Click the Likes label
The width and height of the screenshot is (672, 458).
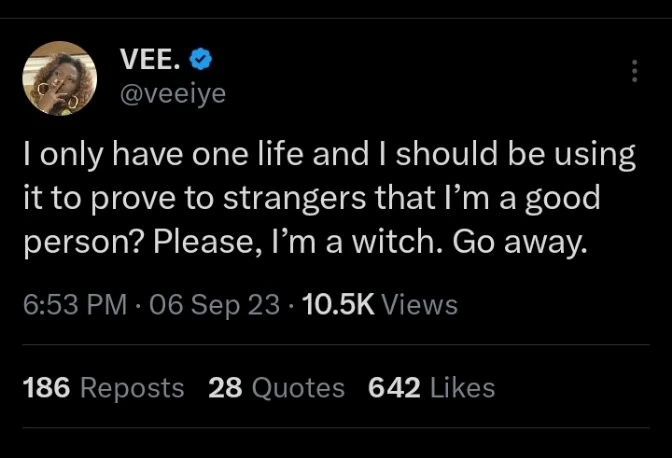(x=462, y=387)
